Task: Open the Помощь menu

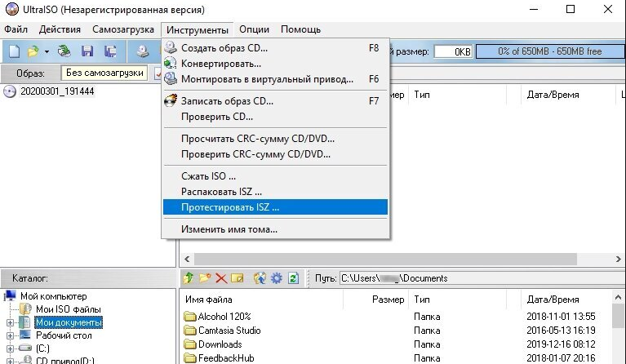Action: point(300,29)
